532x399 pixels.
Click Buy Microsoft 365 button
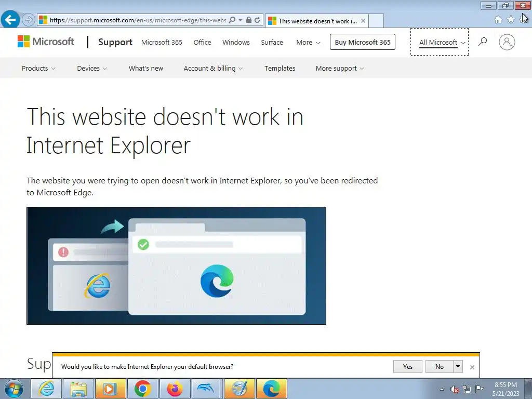(x=362, y=42)
